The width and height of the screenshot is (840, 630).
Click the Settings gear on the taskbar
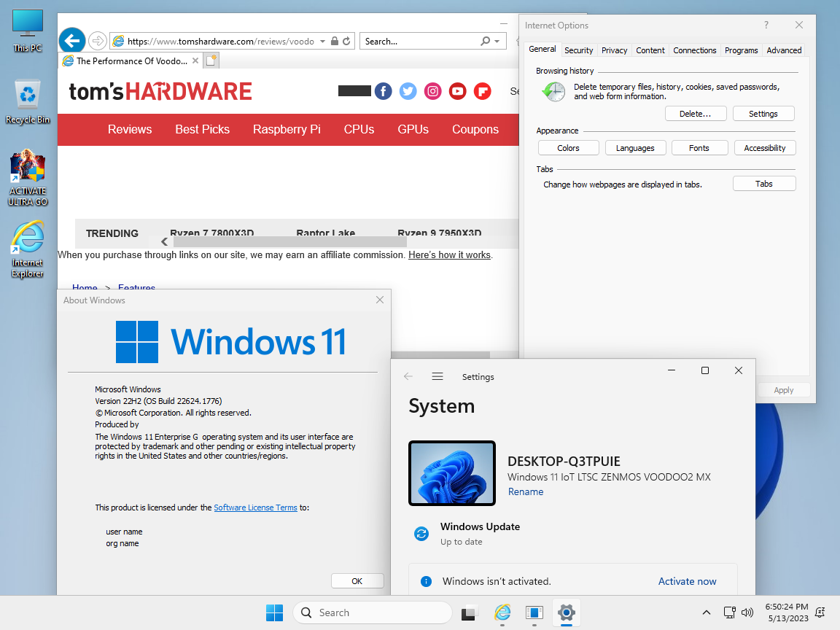(x=567, y=612)
